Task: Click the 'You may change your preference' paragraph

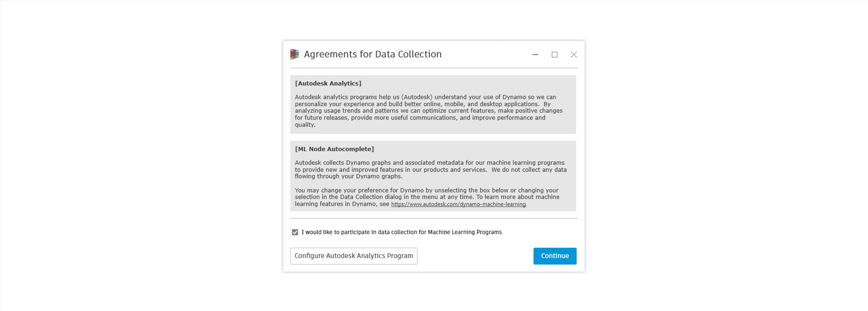Action: pos(427,197)
